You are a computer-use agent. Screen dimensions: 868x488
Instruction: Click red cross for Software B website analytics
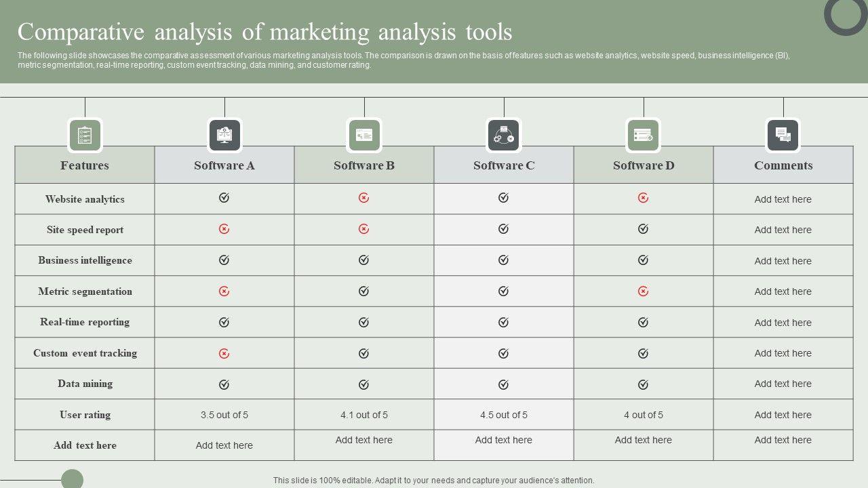point(364,198)
